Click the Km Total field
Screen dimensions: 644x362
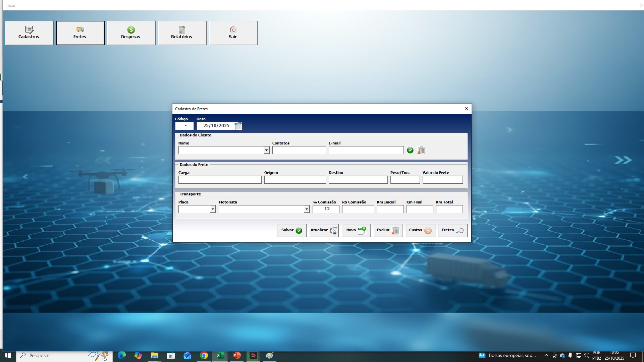coord(449,209)
